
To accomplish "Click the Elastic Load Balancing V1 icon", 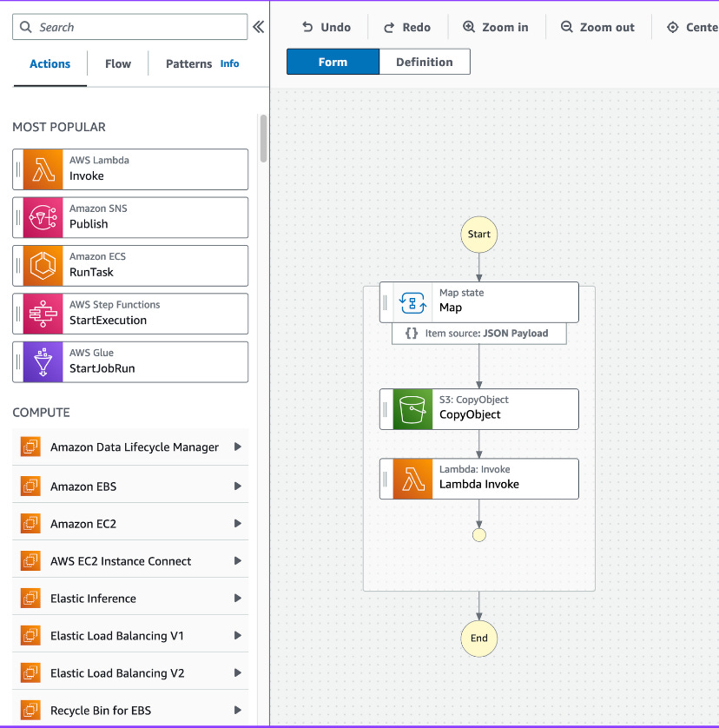I will tap(30, 636).
